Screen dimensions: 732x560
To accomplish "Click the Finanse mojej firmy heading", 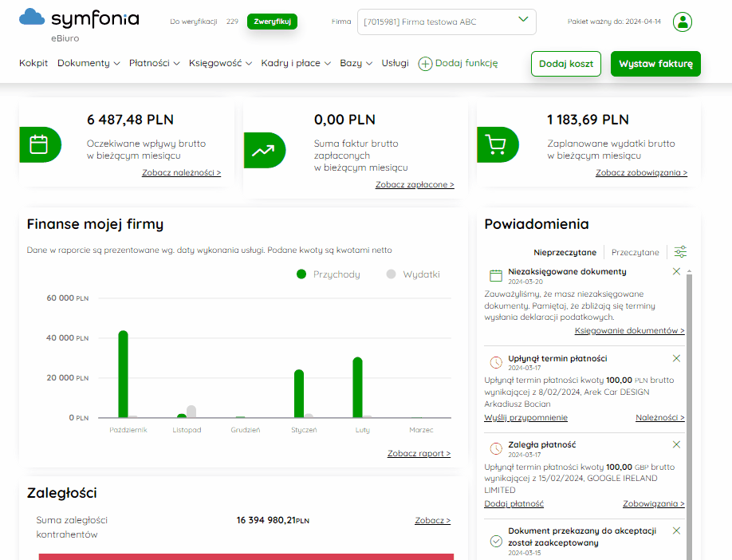I will pos(95,224).
